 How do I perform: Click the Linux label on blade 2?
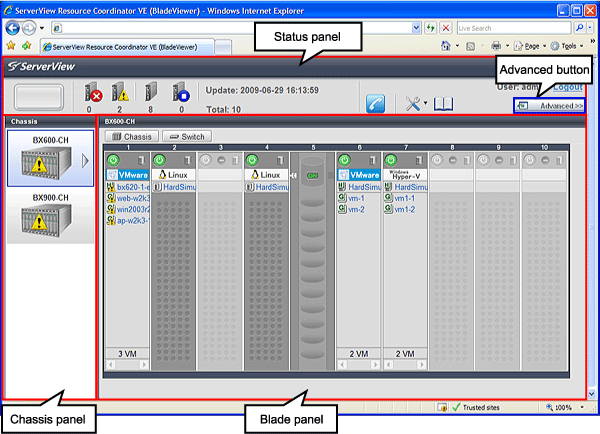tap(174, 175)
